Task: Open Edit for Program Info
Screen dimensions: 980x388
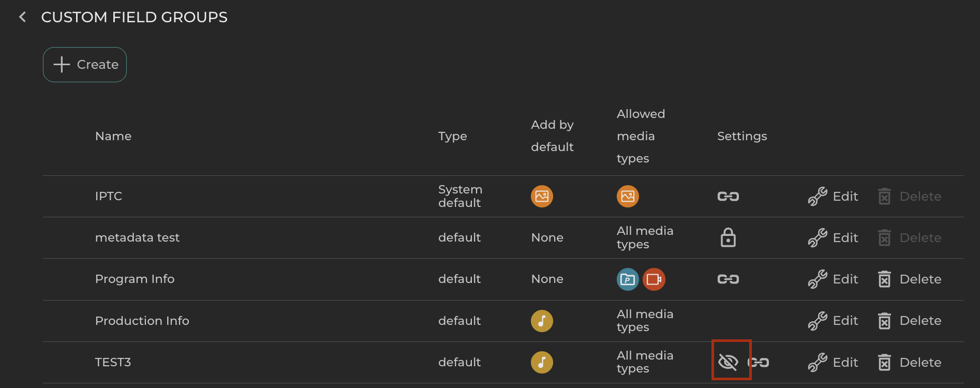Action: click(x=833, y=279)
